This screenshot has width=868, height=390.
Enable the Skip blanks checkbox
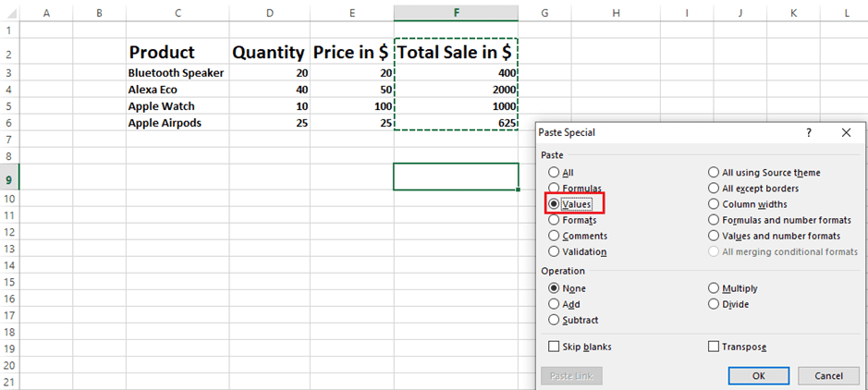pos(555,347)
